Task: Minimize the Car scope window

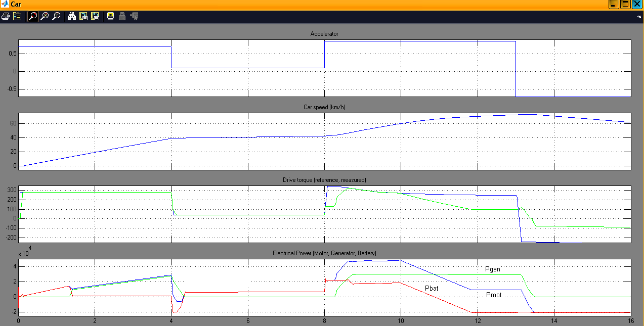Action: tap(614, 4)
